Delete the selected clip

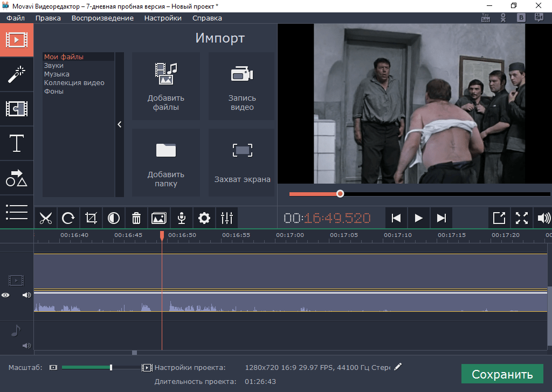[x=136, y=218]
